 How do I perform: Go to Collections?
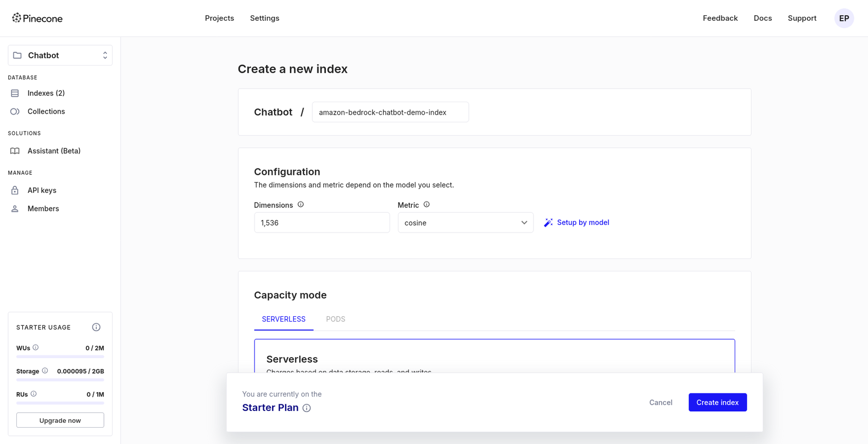point(46,111)
